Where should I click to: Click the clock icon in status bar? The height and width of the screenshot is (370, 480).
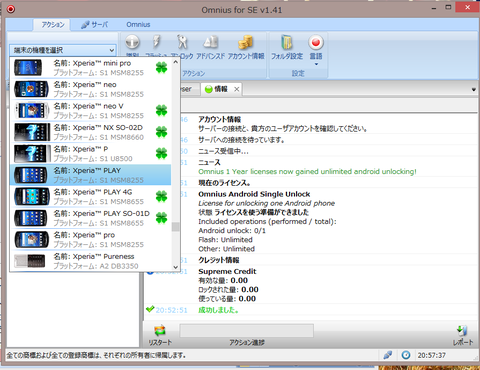click(x=406, y=355)
